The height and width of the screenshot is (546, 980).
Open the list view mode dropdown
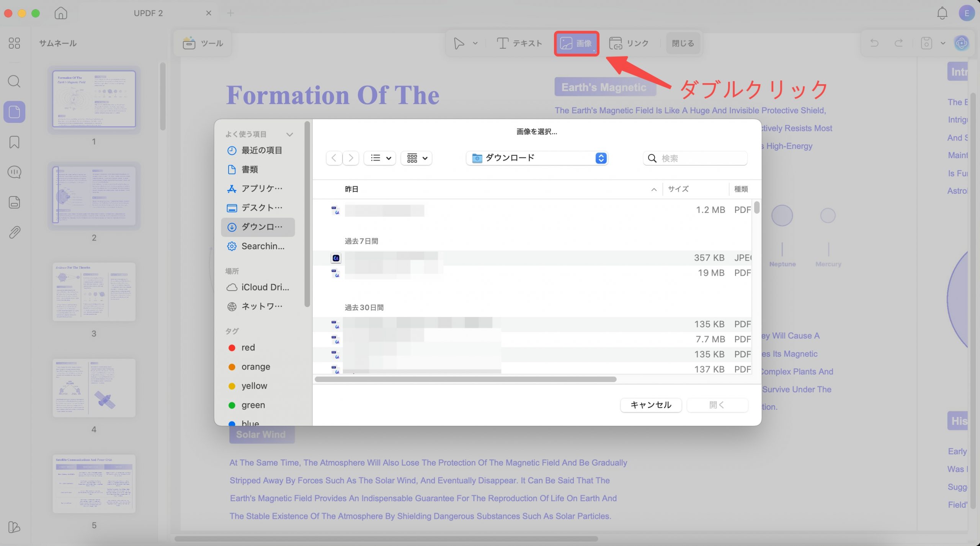pos(380,158)
